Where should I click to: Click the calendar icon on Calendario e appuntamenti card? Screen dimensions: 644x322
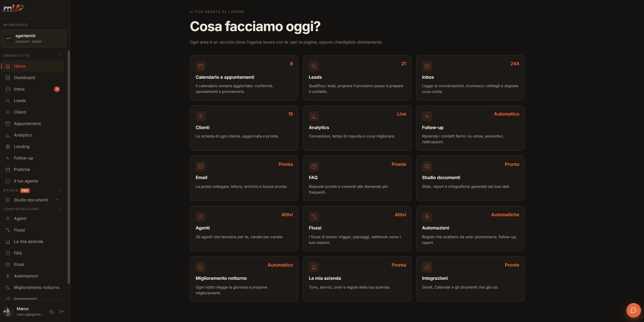tap(201, 66)
